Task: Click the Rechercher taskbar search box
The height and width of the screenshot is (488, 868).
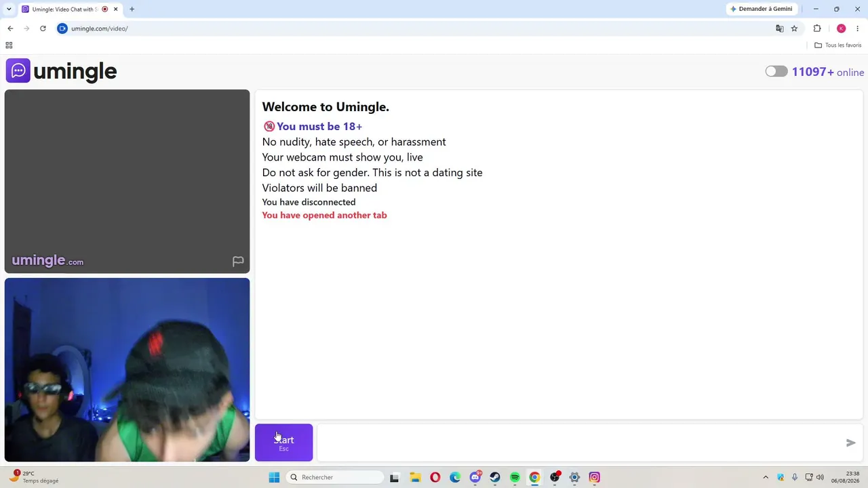Action: tap(334, 477)
